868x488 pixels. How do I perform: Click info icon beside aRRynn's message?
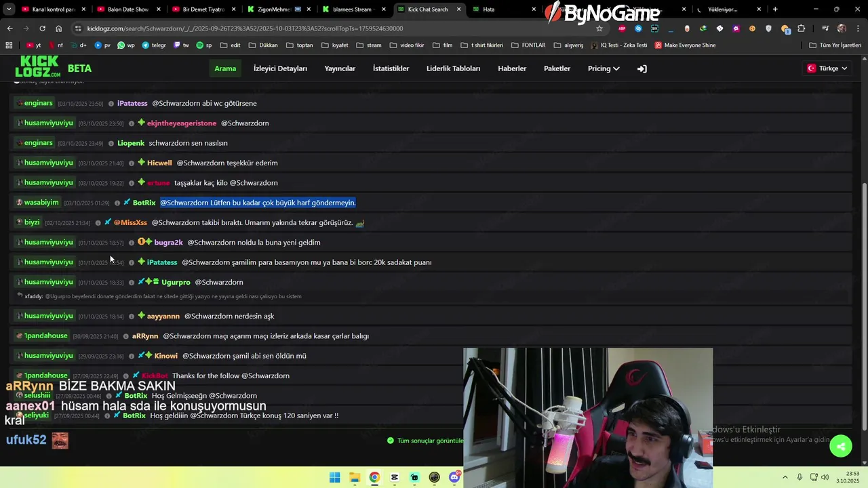[125, 336]
